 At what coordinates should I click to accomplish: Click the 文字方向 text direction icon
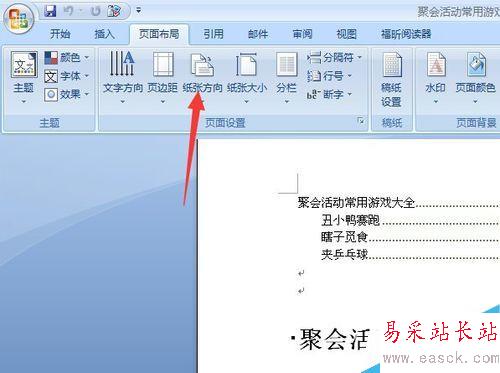pyautogui.click(x=122, y=63)
